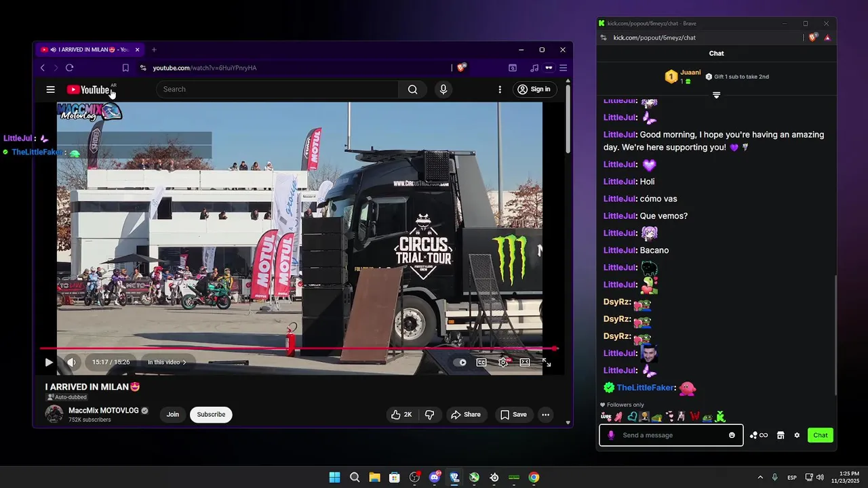Click the Kick chat scrollbar

point(835,335)
